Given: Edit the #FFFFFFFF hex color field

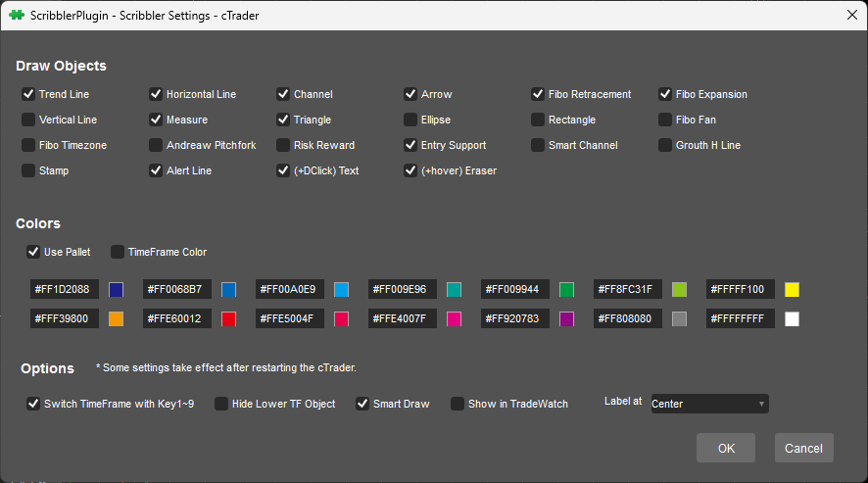Looking at the screenshot, I should 741,318.
